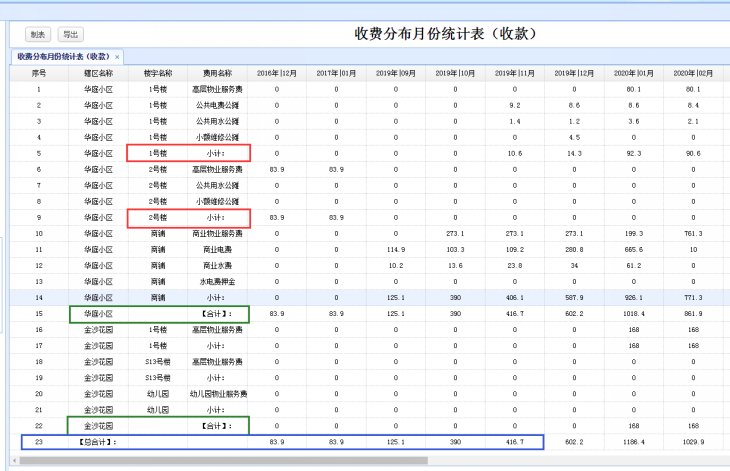Click the horizontal scrollbar thumb
Image resolution: width=730 pixels, height=471 pixels.
(x=222, y=461)
